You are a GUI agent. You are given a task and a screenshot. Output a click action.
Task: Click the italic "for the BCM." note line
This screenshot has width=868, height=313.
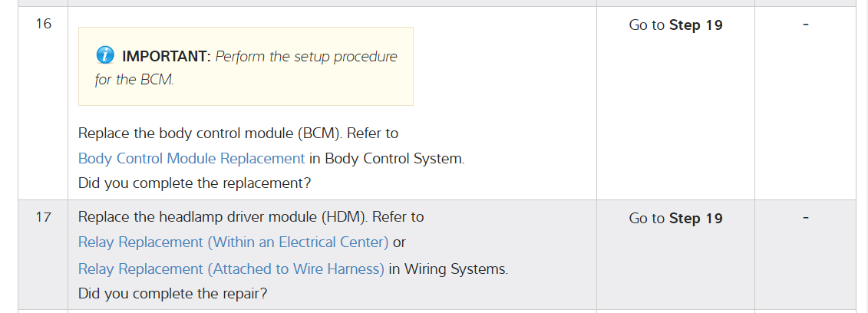point(134,80)
